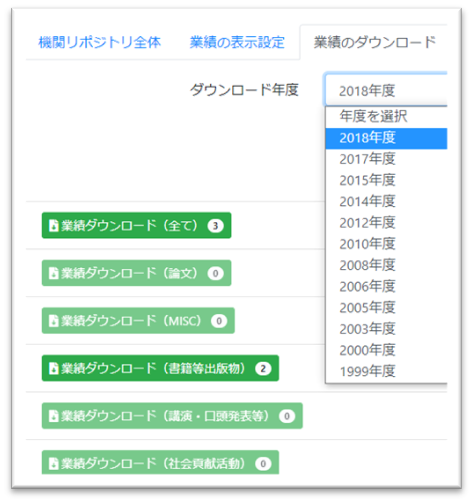Click file icon on 社会貢献活動 download button
Viewport: 473px width, 503px height.
pos(53,464)
